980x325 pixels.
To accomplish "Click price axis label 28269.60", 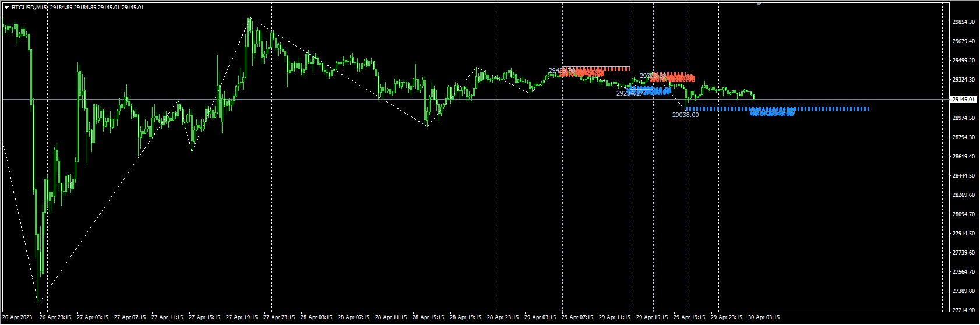I will (x=963, y=195).
